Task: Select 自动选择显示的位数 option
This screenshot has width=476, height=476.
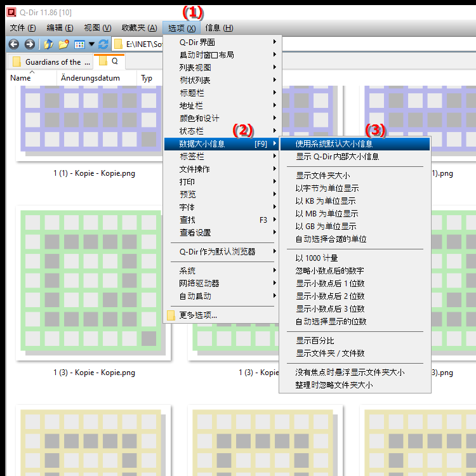Action: tap(355, 322)
